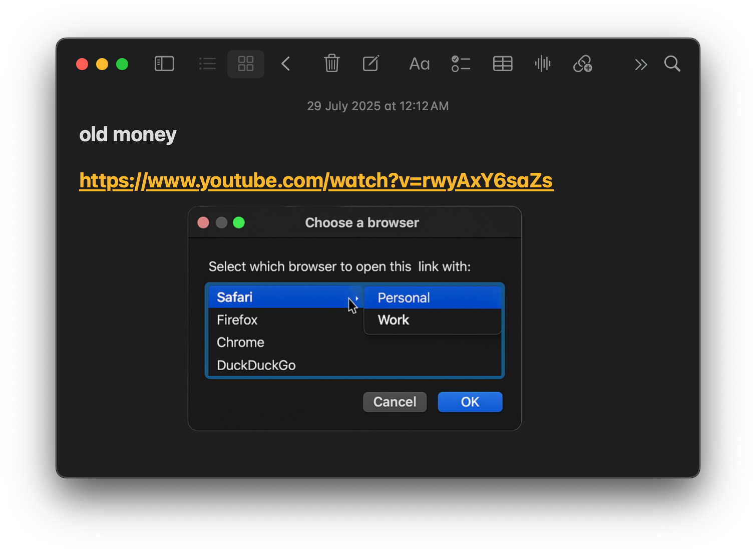Open search with magnifying glass
This screenshot has width=756, height=552.
[672, 64]
